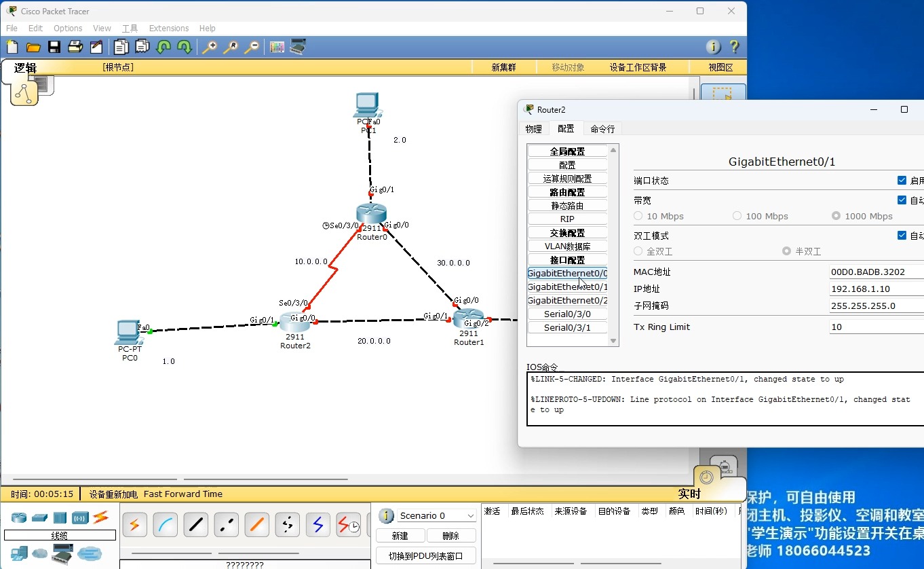The height and width of the screenshot is (569, 924).
Task: Open the Options menu
Action: click(x=68, y=29)
